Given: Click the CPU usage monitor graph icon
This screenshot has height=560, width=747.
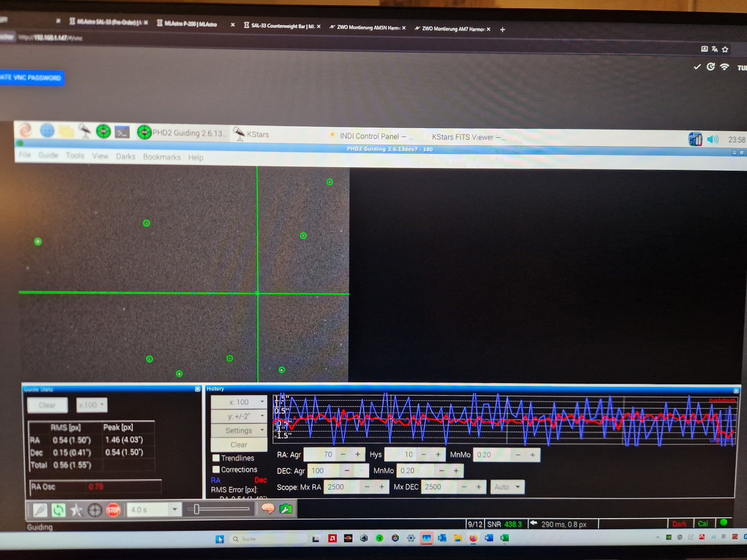Looking at the screenshot, I should [695, 139].
